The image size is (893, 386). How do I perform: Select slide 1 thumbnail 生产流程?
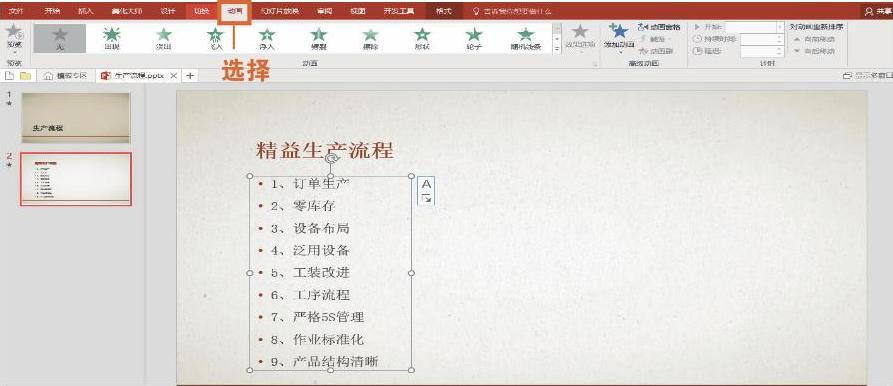tap(76, 118)
